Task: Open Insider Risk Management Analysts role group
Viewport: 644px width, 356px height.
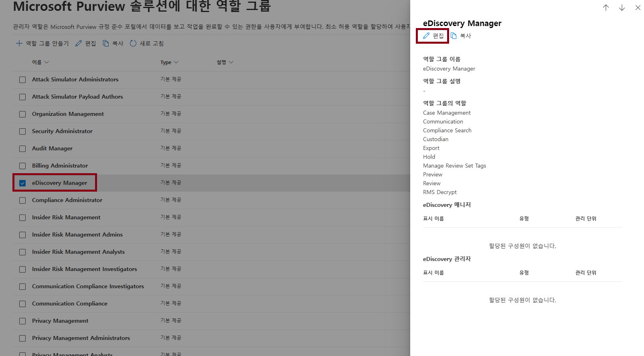Action: [x=78, y=252]
